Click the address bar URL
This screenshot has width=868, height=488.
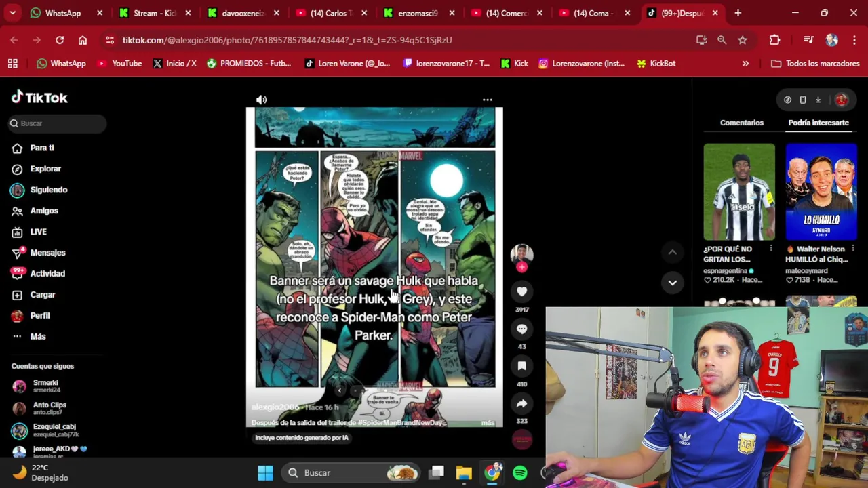tap(287, 40)
